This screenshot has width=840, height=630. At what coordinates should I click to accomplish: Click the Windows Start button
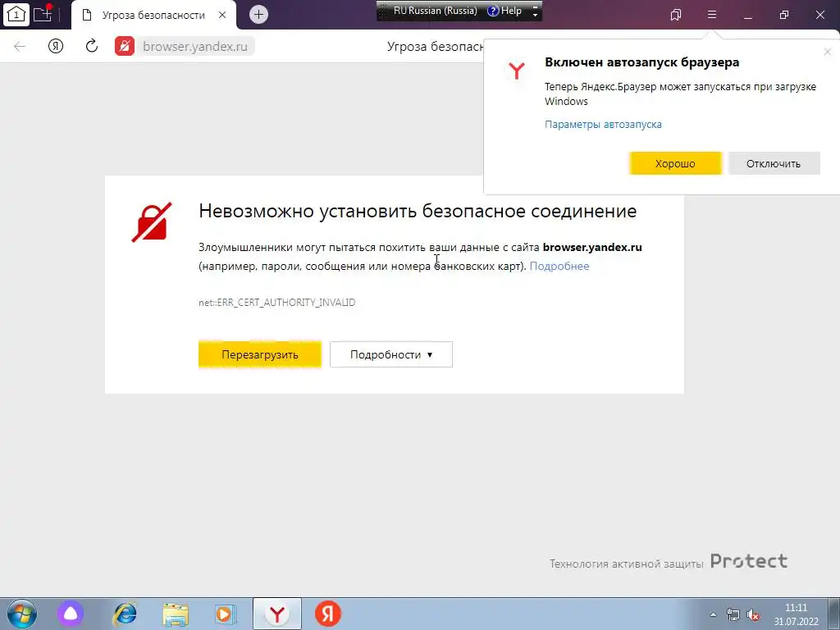(21, 614)
